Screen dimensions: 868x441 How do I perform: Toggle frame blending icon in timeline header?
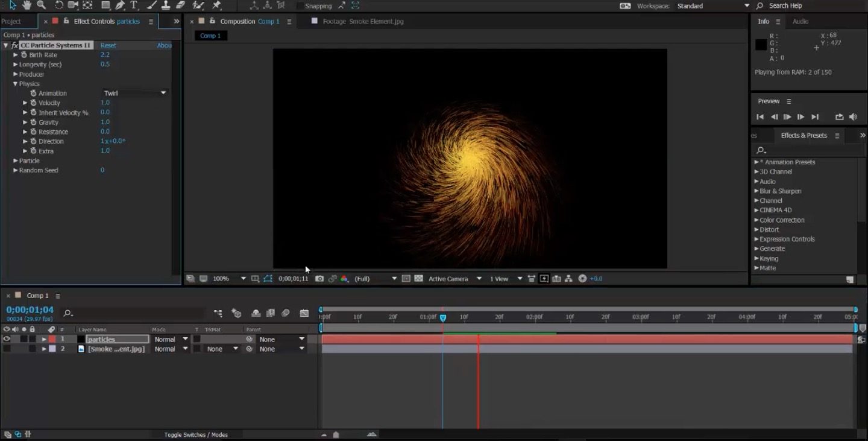pyautogui.click(x=271, y=313)
